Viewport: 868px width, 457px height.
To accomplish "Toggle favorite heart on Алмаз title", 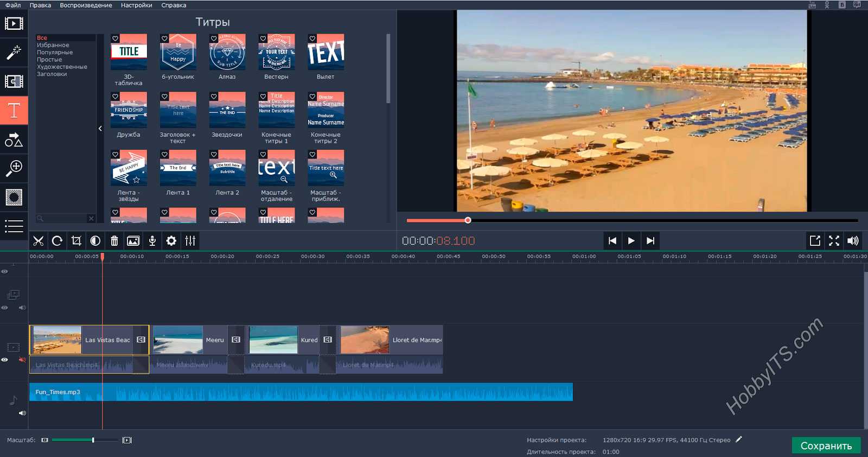I will 214,39.
